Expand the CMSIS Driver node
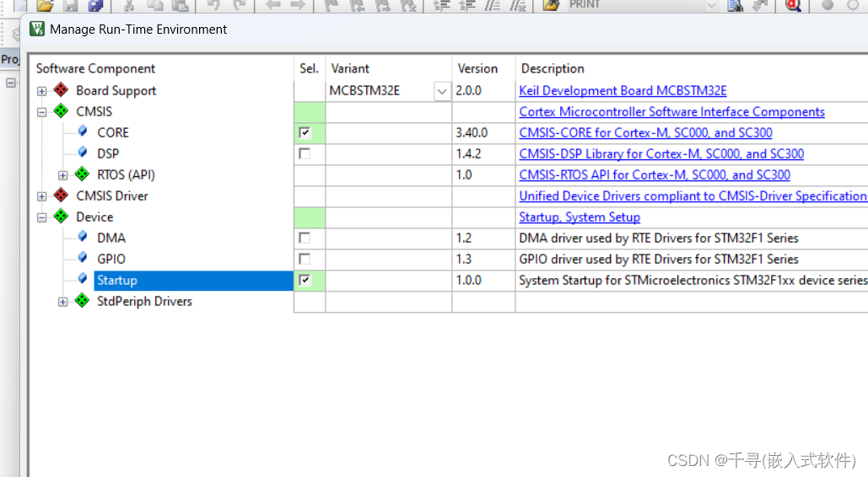 41,196
